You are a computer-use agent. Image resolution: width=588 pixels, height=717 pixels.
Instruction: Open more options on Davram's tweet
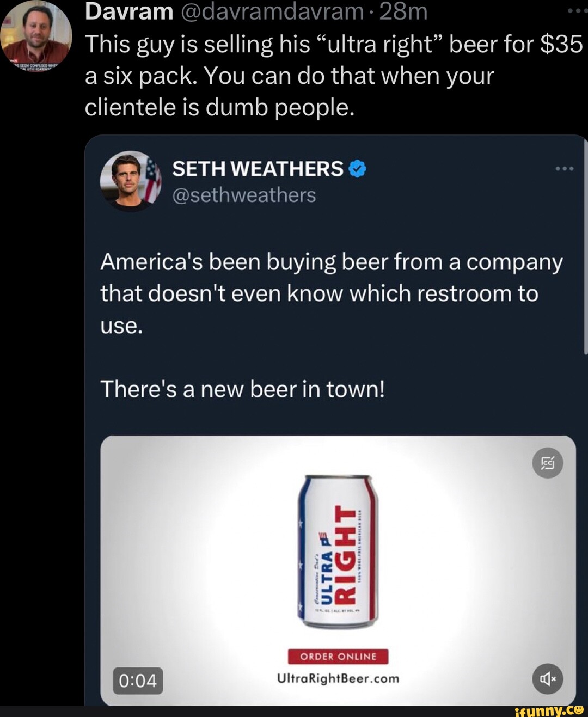click(576, 11)
